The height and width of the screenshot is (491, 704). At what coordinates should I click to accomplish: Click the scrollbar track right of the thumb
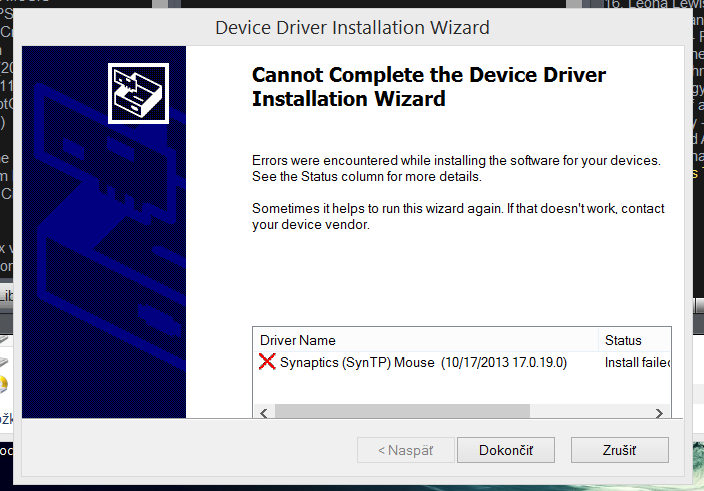click(x=589, y=412)
